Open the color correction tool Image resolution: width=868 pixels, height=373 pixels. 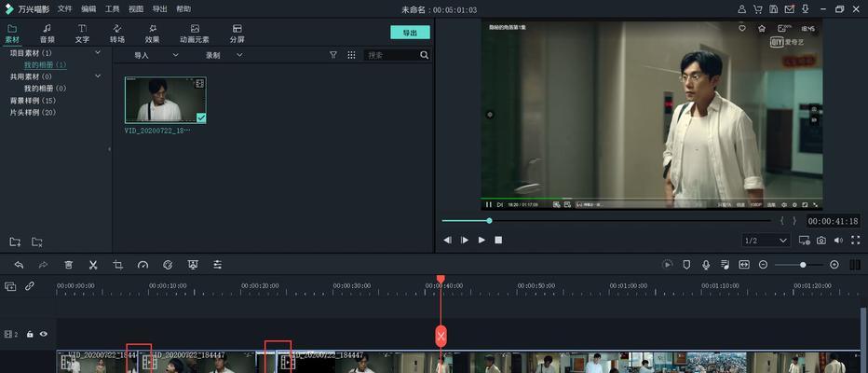(x=168, y=265)
